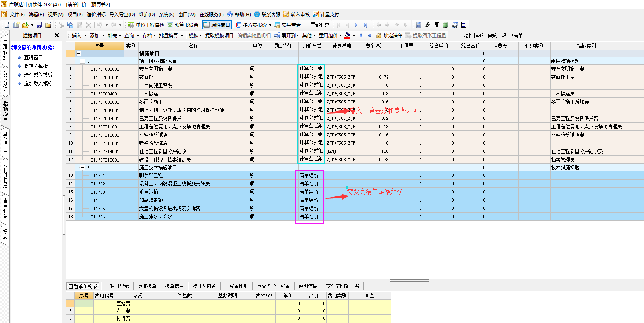The width and height of the screenshot is (644, 323).
Task: Open the 编辑(E) menu
Action: [x=36, y=15]
